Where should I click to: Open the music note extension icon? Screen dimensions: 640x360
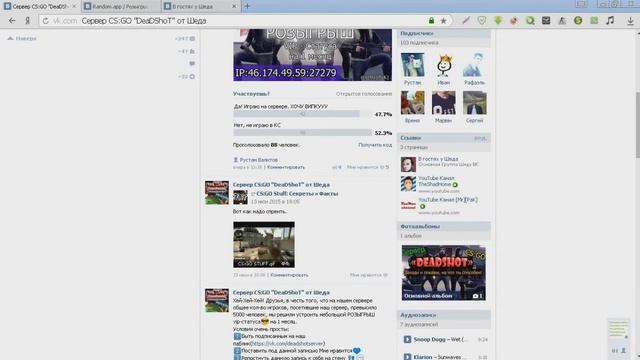610,20
